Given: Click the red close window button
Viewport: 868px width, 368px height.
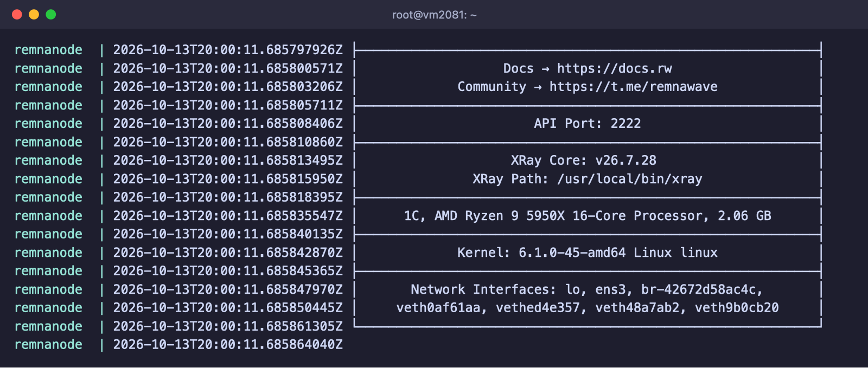Looking at the screenshot, I should point(17,15).
